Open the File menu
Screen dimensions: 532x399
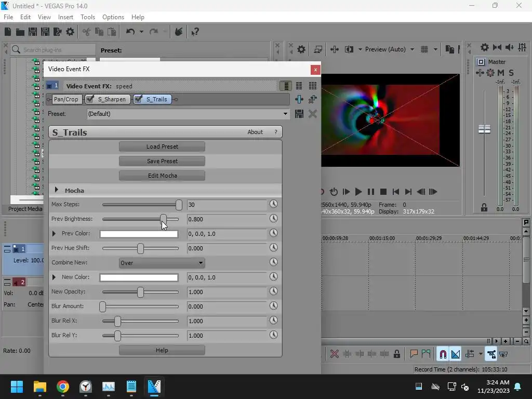pos(8,17)
